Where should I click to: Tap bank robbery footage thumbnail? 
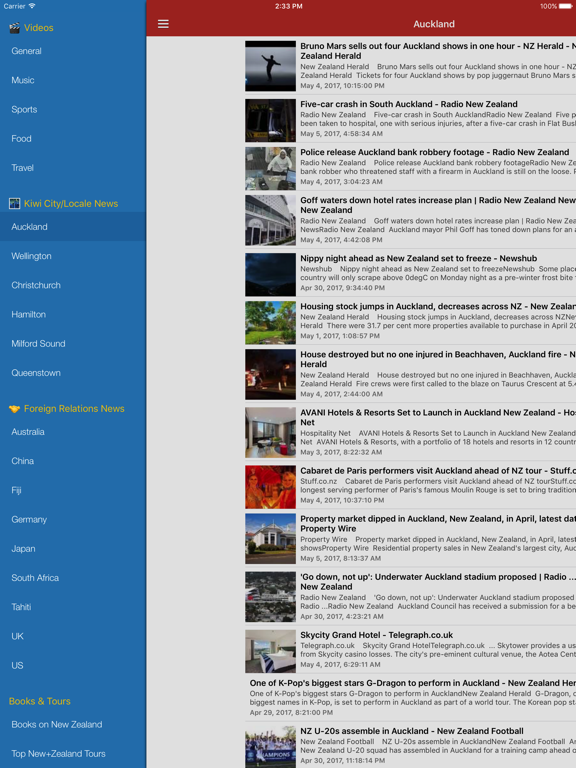coord(270,168)
